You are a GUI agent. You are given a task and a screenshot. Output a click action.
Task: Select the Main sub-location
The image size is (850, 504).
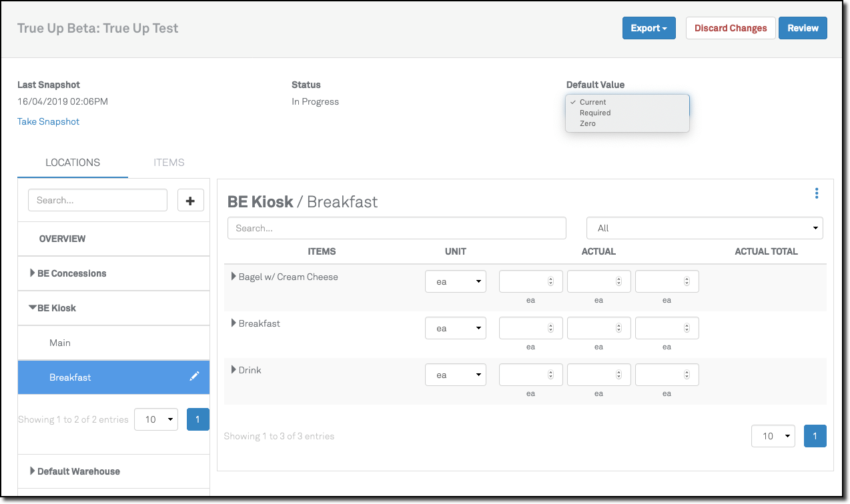60,343
